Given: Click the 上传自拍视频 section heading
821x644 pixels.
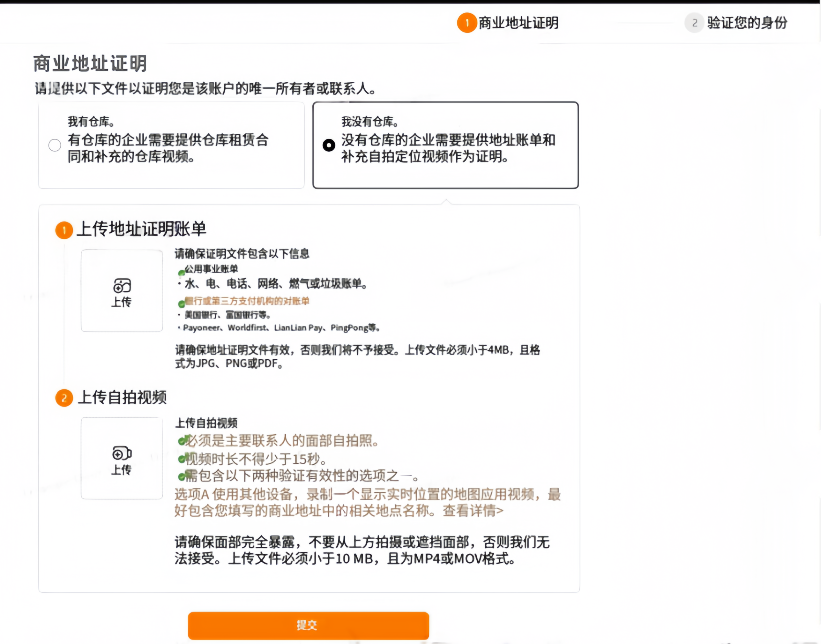Looking at the screenshot, I should [122, 397].
